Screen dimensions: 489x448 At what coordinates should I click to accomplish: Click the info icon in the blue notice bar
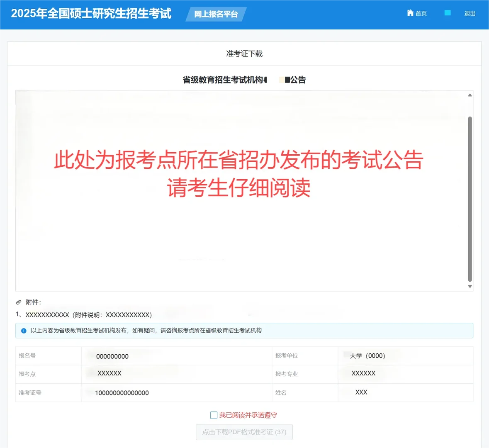23,331
